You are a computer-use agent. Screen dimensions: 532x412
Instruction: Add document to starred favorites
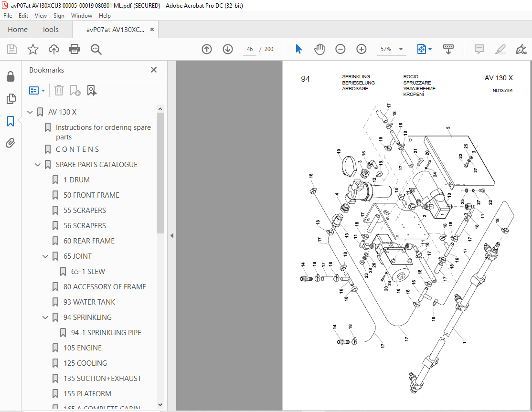pos(33,49)
